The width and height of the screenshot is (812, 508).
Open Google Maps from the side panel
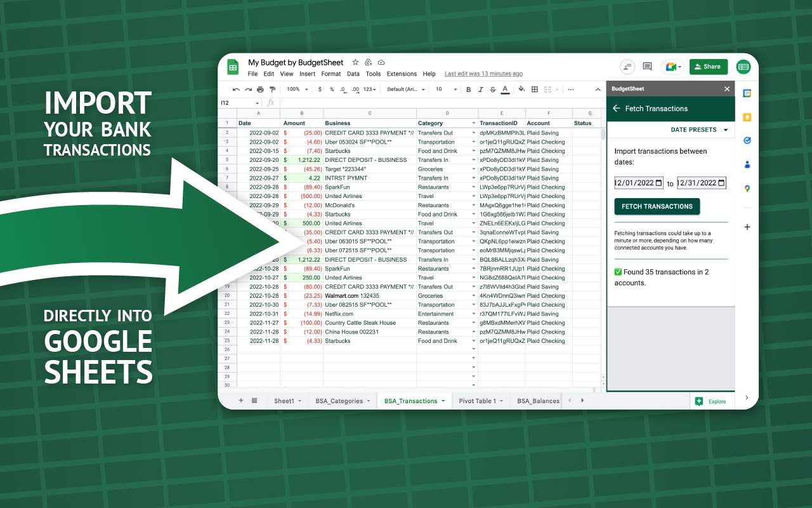pyautogui.click(x=747, y=189)
